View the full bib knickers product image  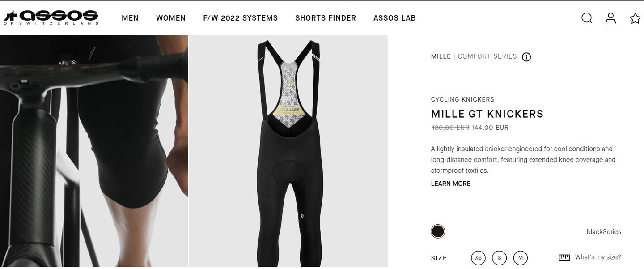coord(288,151)
